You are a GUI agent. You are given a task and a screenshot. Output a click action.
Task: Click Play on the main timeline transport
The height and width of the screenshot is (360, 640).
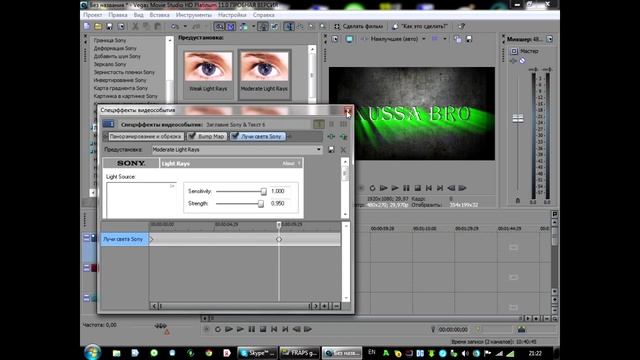click(x=240, y=329)
